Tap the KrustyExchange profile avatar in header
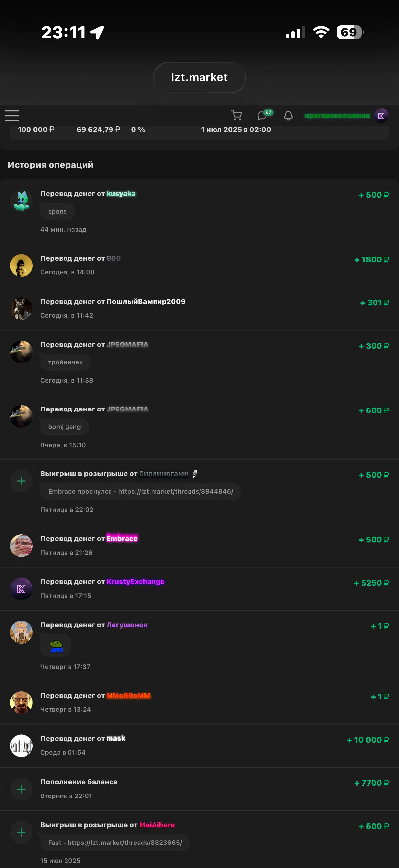The image size is (399, 868). [x=381, y=116]
